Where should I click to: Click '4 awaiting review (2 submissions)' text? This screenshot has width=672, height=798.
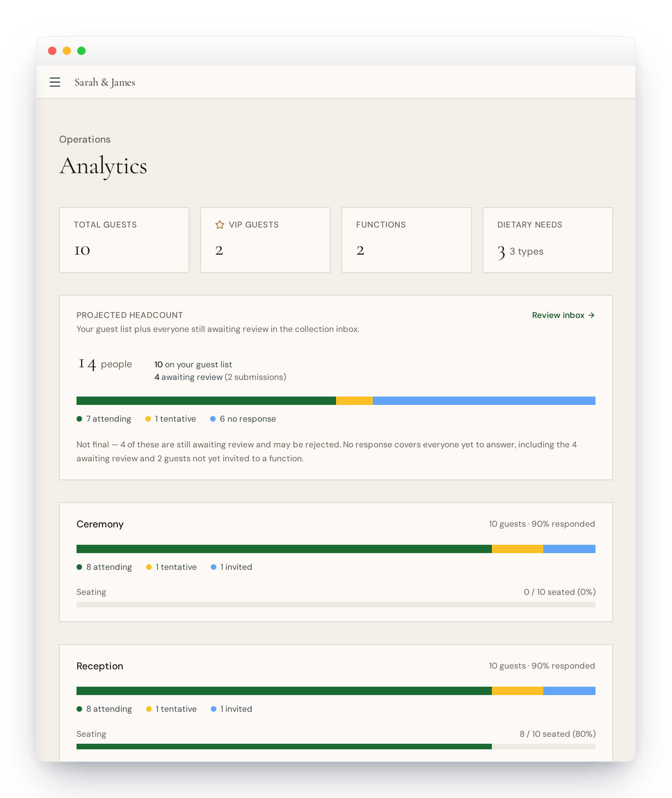click(x=220, y=377)
